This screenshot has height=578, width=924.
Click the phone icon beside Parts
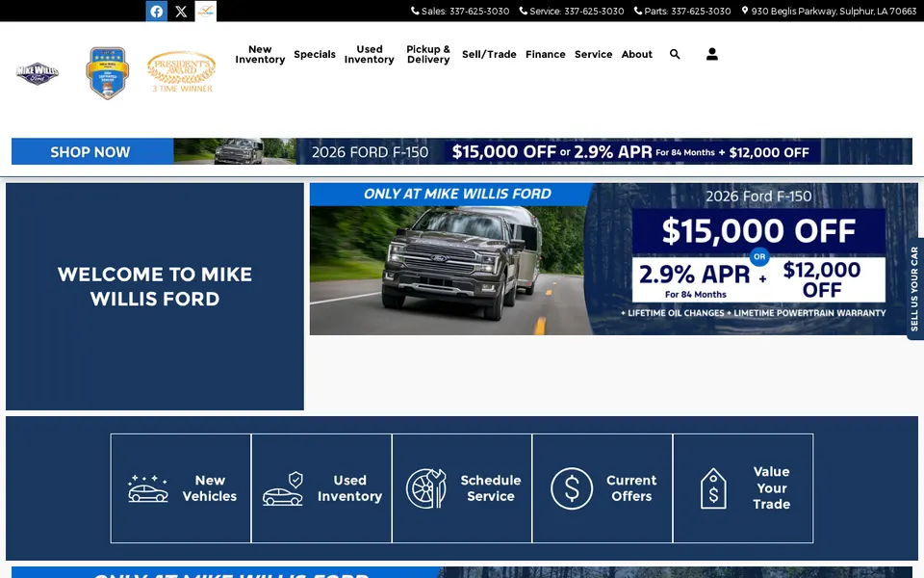point(637,11)
